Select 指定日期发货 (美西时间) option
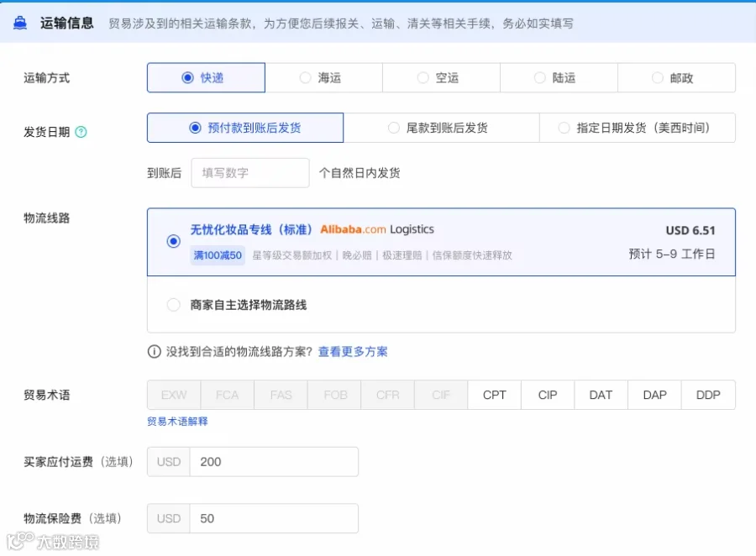This screenshot has height=556, width=756. [638, 128]
